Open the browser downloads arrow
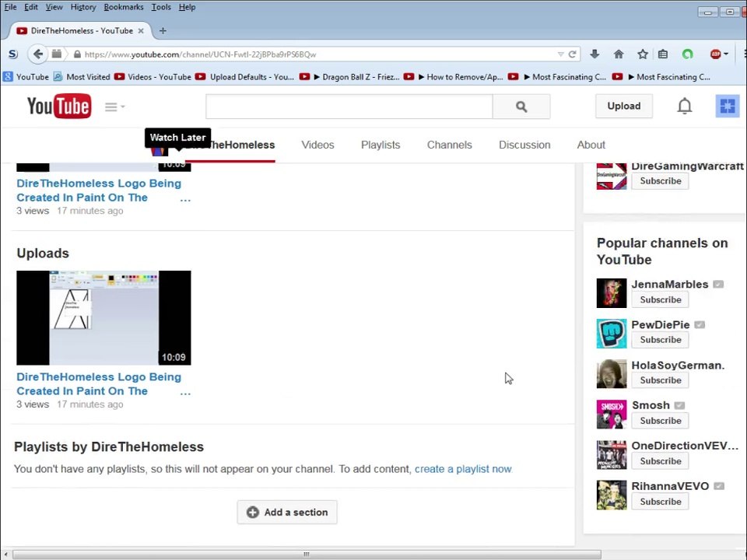Image resolution: width=747 pixels, height=560 pixels. [x=594, y=54]
